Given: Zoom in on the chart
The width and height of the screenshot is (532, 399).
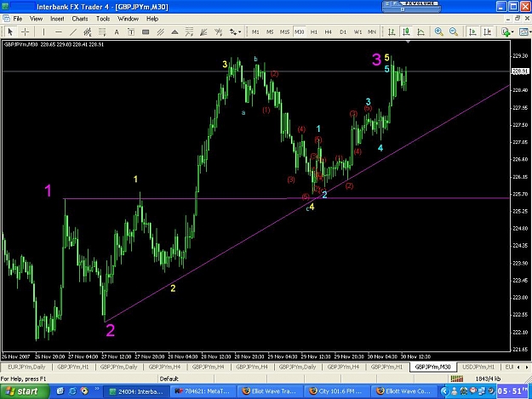Looking at the screenshot, I should coord(438,31).
